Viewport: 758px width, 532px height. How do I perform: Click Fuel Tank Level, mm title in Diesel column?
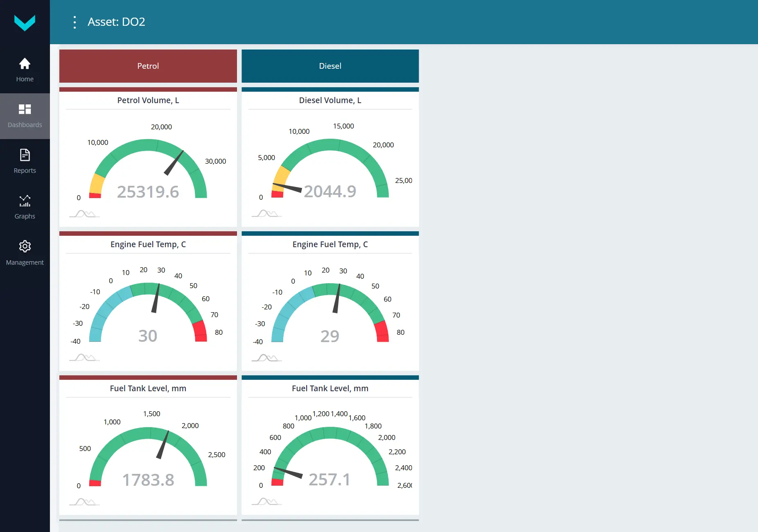pos(330,388)
